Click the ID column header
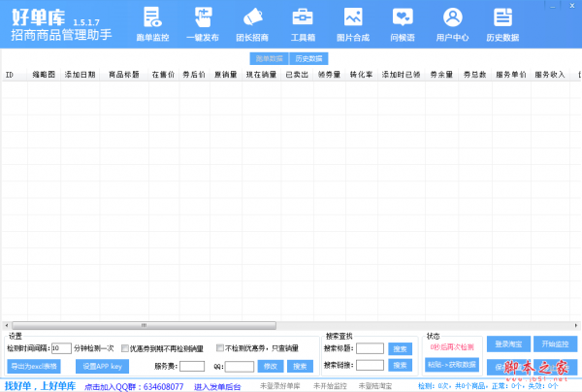 click(15, 75)
